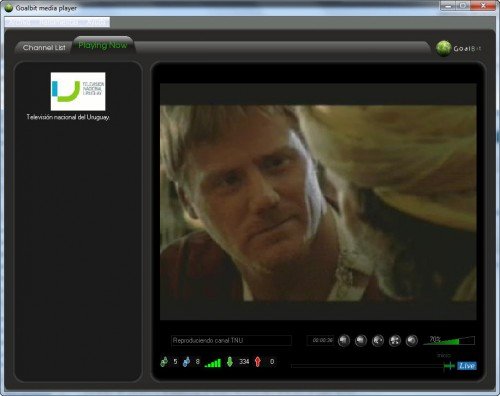Open the Televisión nacional del Uruguay channel thumbnail
Screen dimensions: 500x396
[78, 91]
